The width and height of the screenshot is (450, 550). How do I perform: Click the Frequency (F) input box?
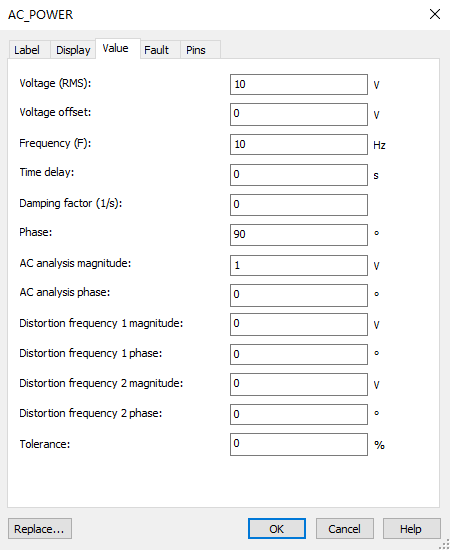point(299,145)
